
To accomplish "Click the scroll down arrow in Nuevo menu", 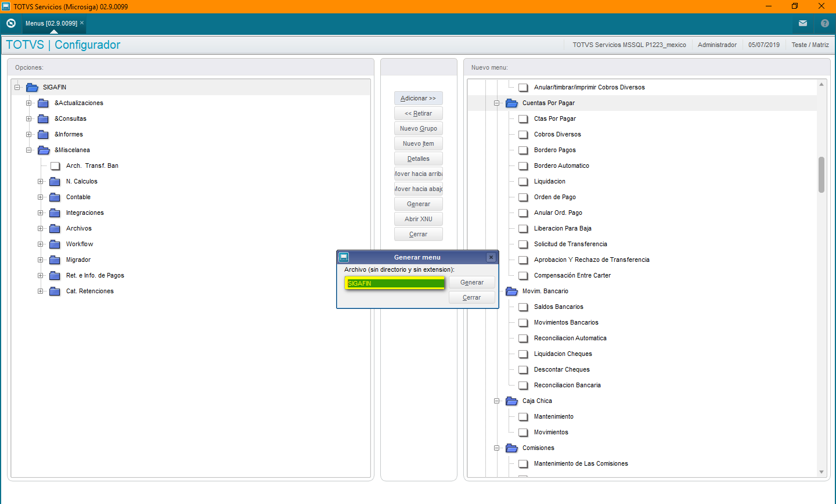I will click(821, 472).
